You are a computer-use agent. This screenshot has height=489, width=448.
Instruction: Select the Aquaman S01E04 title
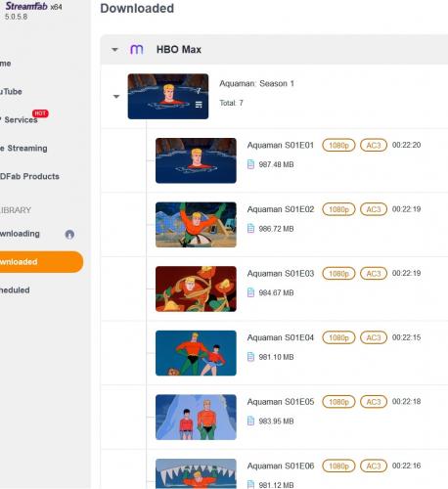tap(281, 337)
